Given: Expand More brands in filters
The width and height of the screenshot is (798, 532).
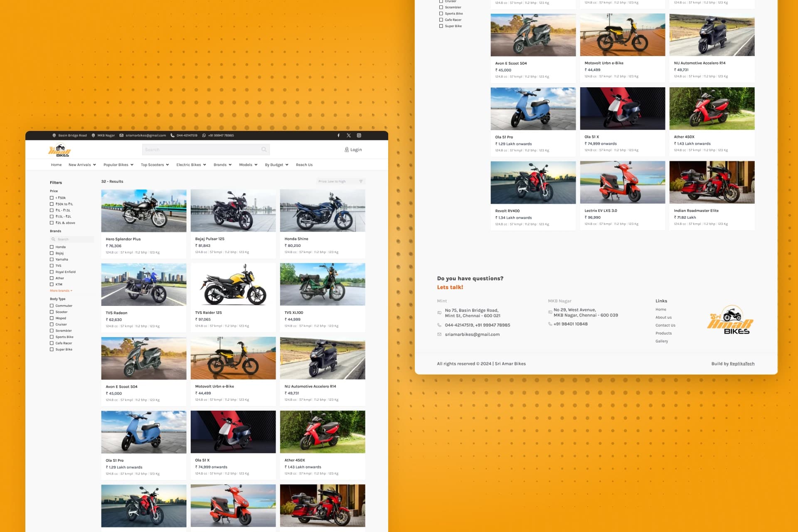Looking at the screenshot, I should point(61,291).
